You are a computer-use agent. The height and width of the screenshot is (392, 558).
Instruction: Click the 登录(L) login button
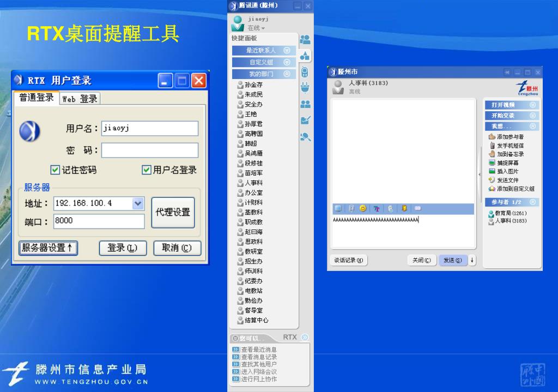coord(123,248)
